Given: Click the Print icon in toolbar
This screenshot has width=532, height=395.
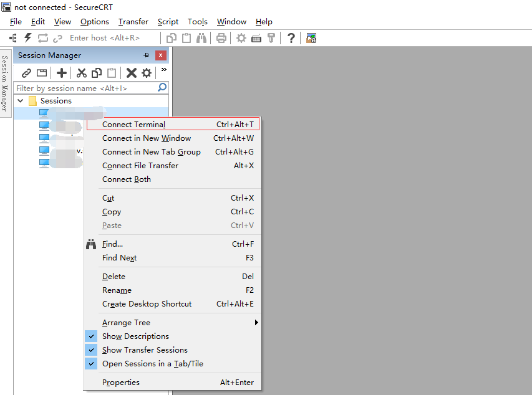Looking at the screenshot, I should (x=221, y=38).
